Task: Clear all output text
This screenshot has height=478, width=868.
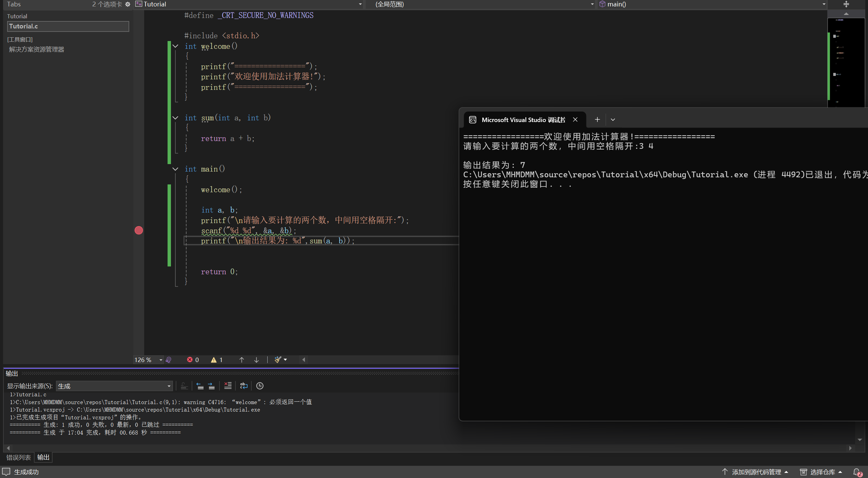Action: pyautogui.click(x=228, y=386)
